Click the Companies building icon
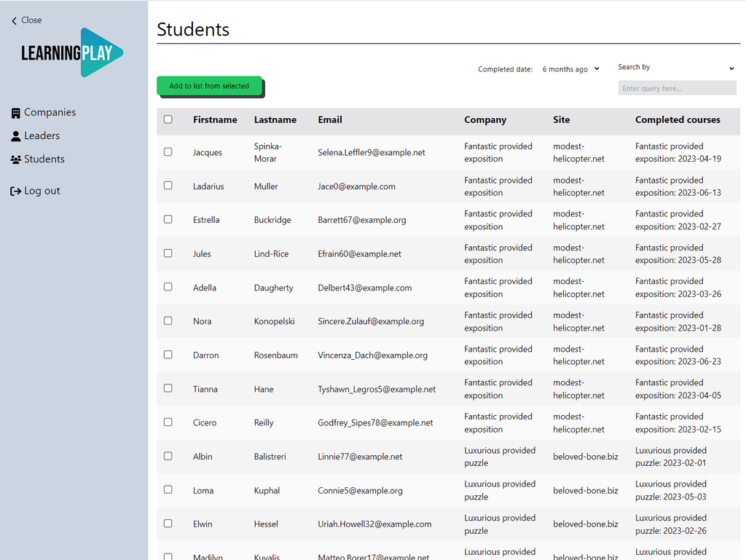This screenshot has height=560, width=746. click(16, 113)
